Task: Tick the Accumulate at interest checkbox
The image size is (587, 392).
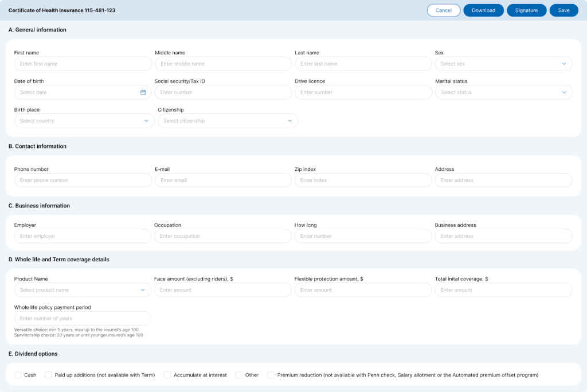Action: point(167,375)
